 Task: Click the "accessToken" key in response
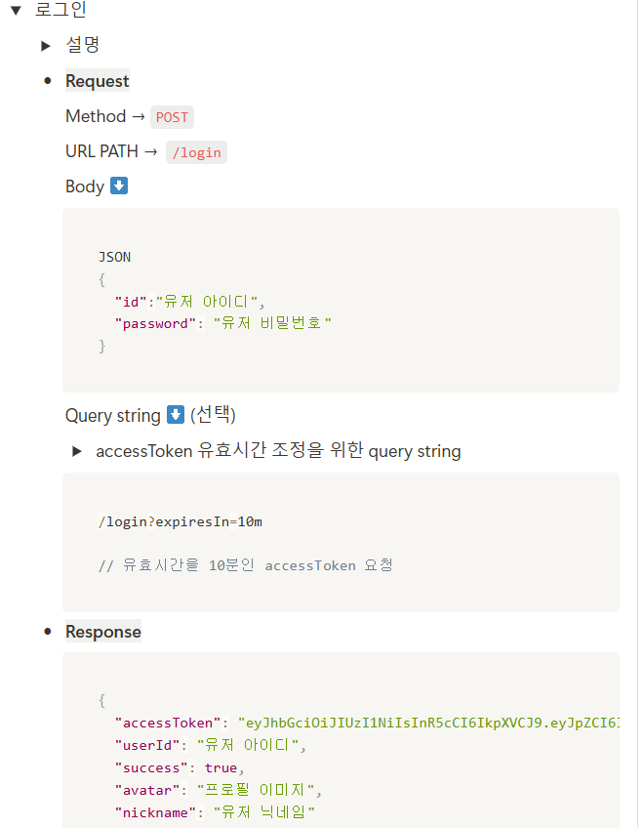pos(168,723)
